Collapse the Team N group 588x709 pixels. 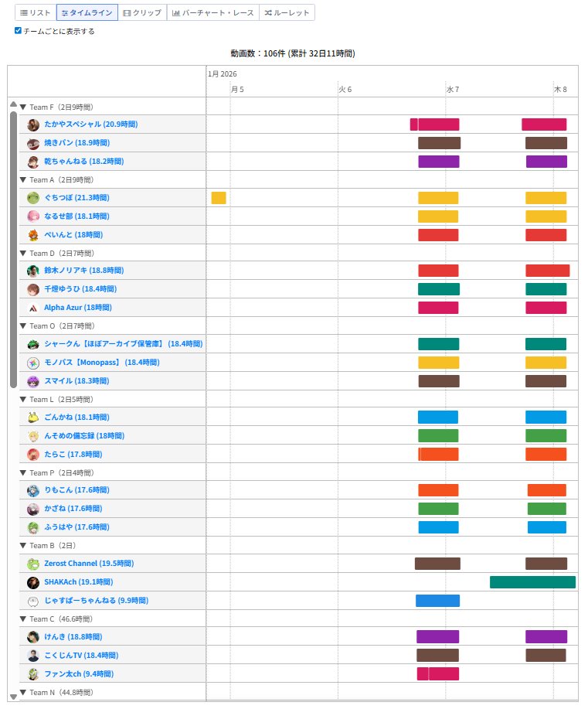(x=23, y=693)
